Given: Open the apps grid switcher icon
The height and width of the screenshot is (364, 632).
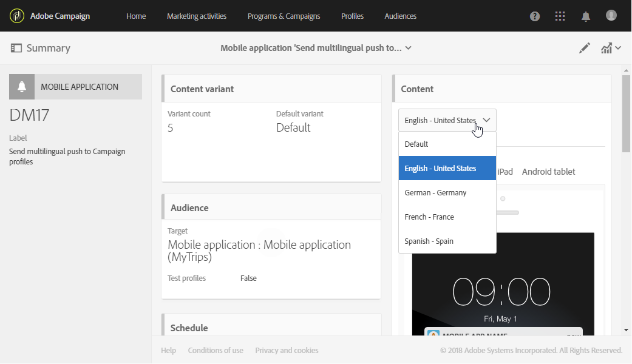Looking at the screenshot, I should [560, 16].
